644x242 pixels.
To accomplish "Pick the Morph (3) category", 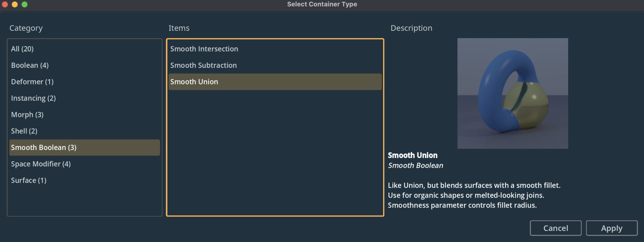I will tap(85, 114).
